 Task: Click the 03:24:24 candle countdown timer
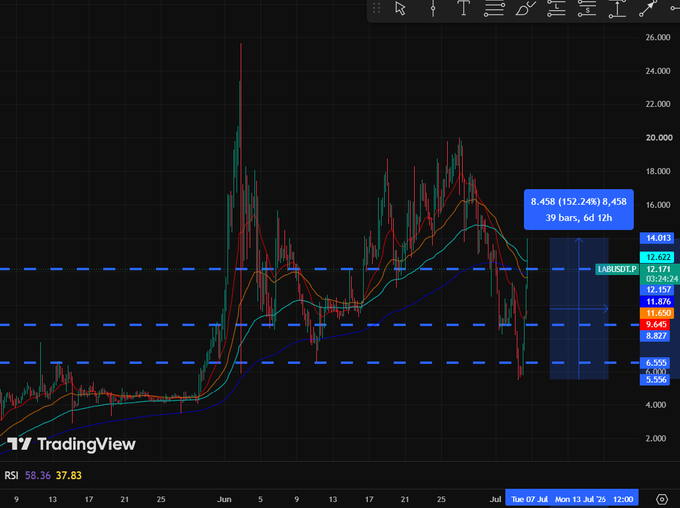coord(661,279)
